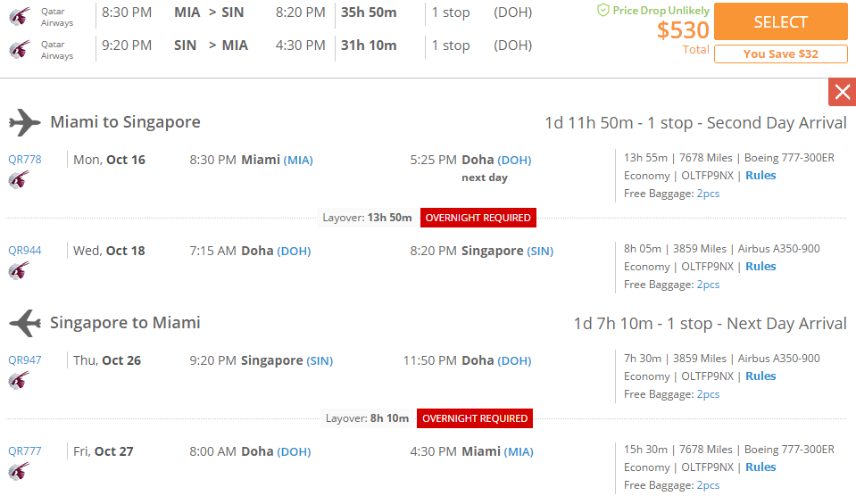Screen dimensions: 856x504
Task: Click the returning airplane icon beside Singapore to Miami
Action: pyautogui.click(x=25, y=323)
